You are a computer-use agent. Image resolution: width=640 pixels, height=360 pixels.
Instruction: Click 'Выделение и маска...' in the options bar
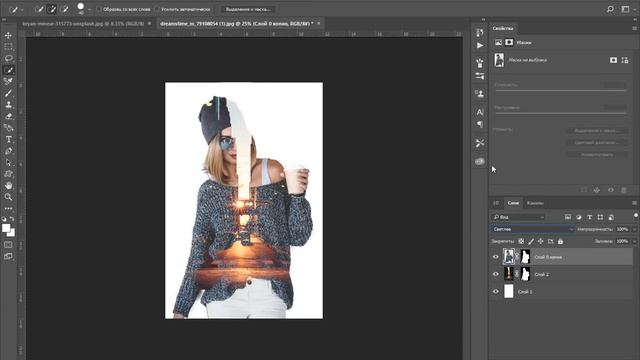point(248,9)
